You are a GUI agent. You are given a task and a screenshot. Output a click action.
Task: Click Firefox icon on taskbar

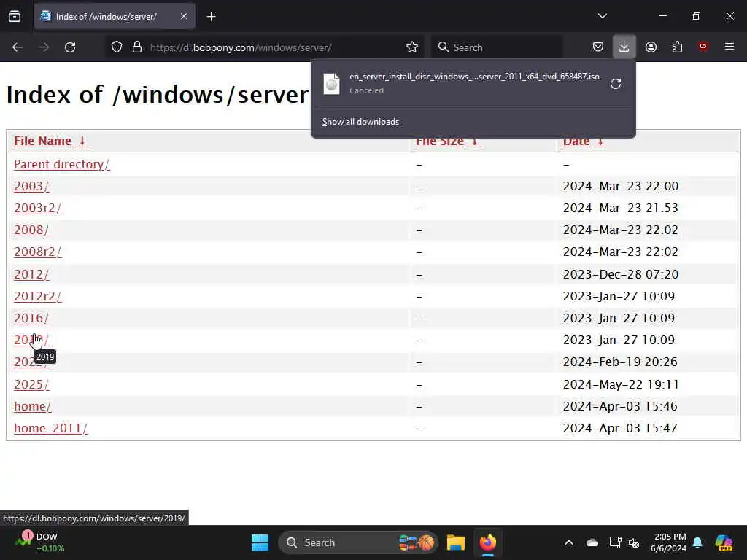(488, 542)
